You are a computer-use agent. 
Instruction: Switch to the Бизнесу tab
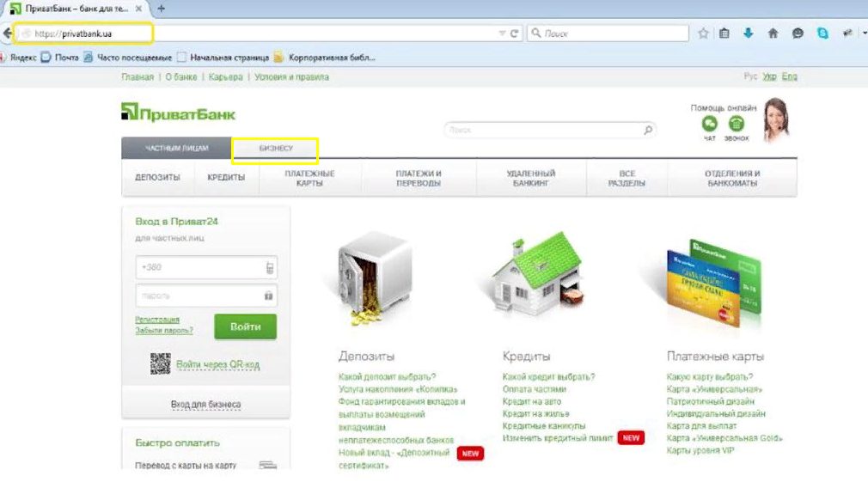coord(276,149)
